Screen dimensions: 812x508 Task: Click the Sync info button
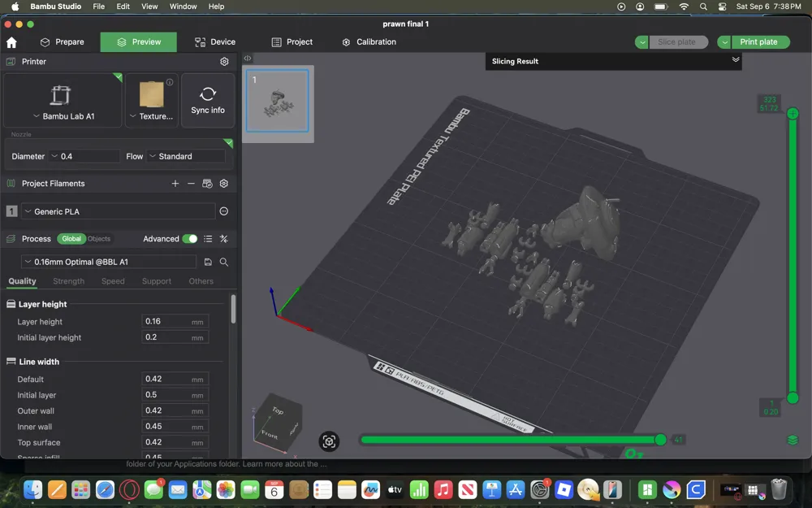pos(208,100)
